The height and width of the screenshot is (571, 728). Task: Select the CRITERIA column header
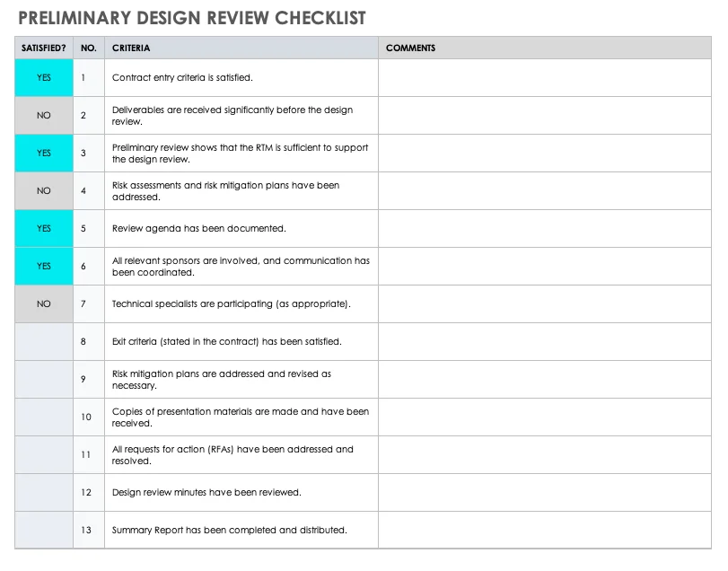128,48
